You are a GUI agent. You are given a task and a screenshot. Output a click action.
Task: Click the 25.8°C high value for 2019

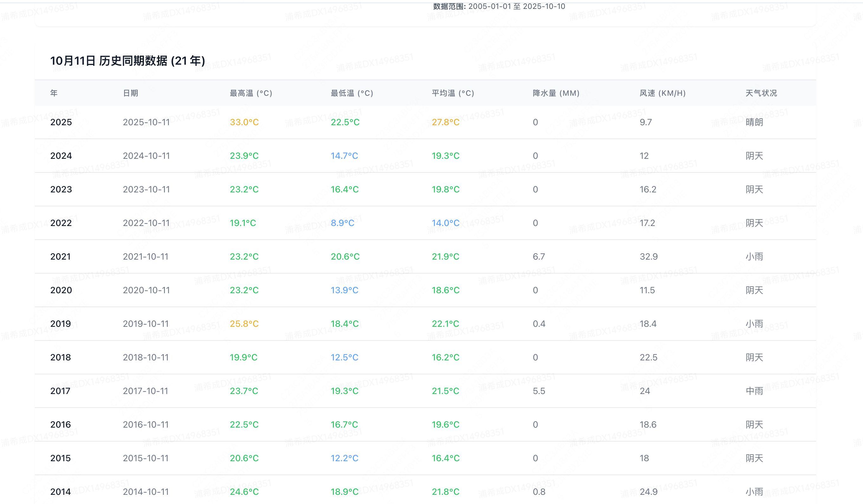(244, 324)
